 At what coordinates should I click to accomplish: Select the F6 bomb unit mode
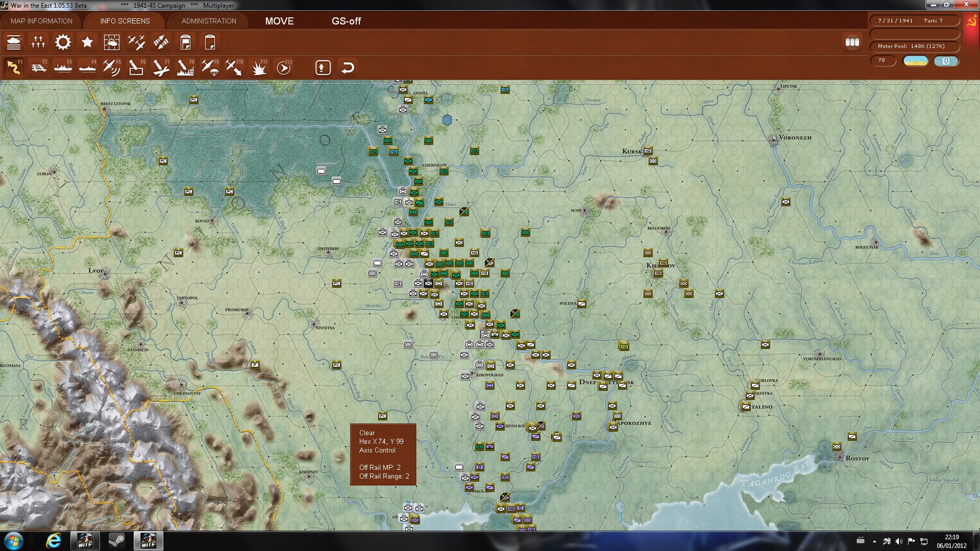point(136,67)
